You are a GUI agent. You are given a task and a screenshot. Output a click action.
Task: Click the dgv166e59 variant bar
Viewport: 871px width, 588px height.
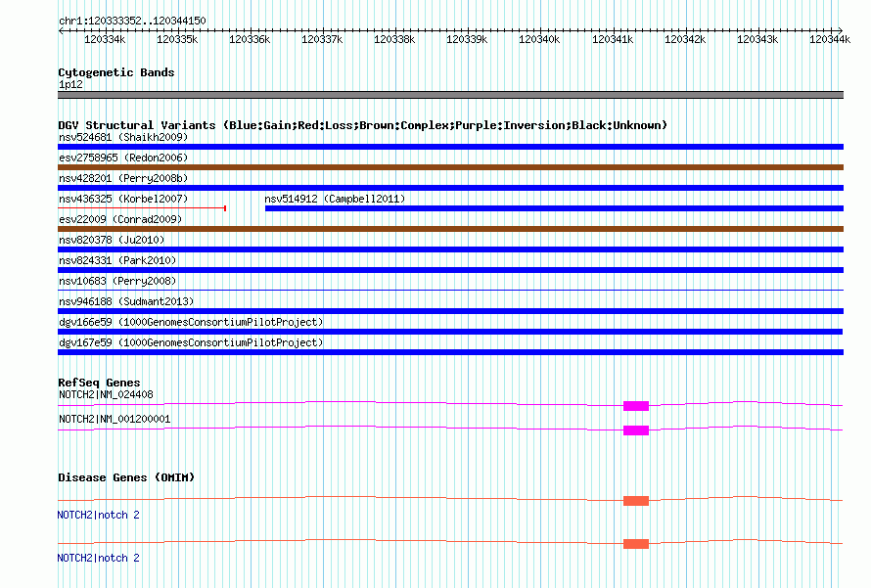click(x=450, y=332)
